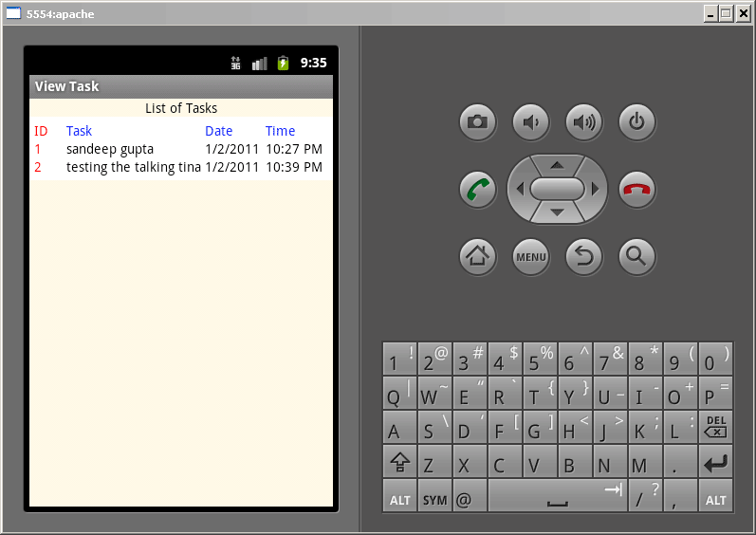Click the magnifier search button
This screenshot has height=535, width=756.
point(636,257)
